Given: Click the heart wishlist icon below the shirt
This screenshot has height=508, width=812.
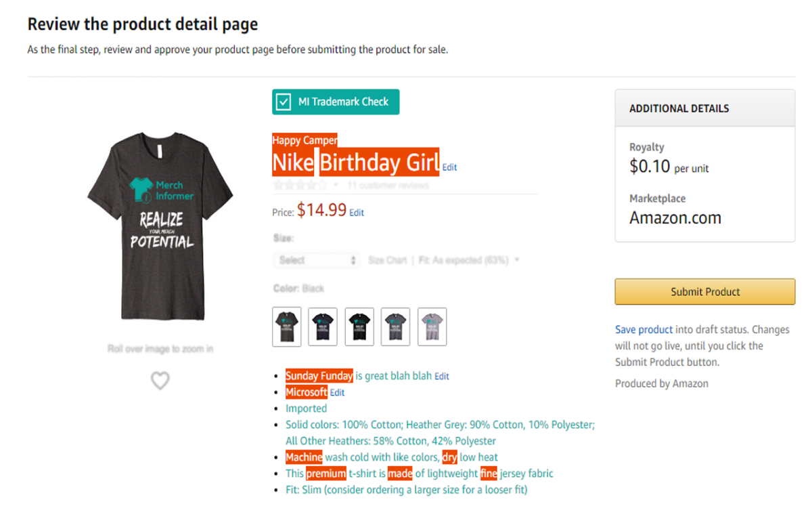Looking at the screenshot, I should pos(160,381).
